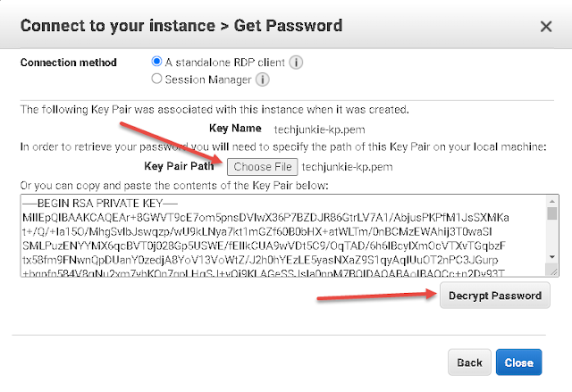
Task: Click scrollbar track below the thumb
Action: tap(552, 236)
